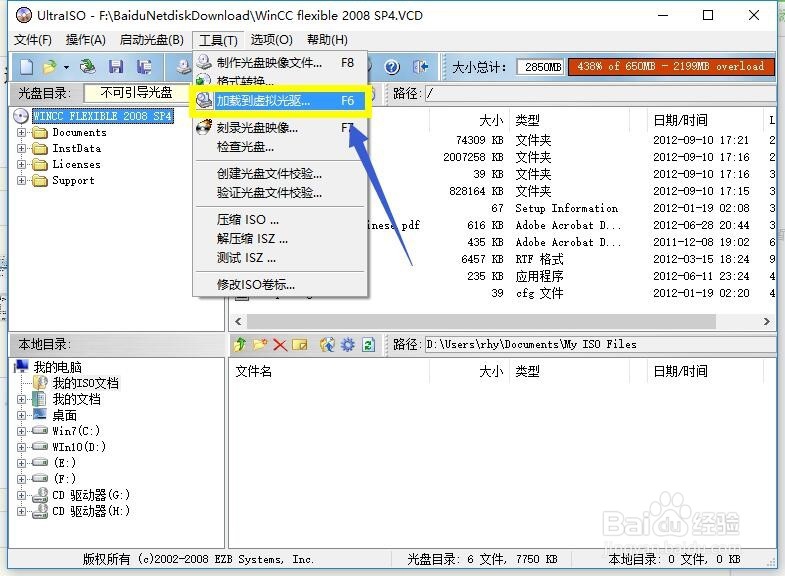Click the red X delete icon

(x=280, y=344)
